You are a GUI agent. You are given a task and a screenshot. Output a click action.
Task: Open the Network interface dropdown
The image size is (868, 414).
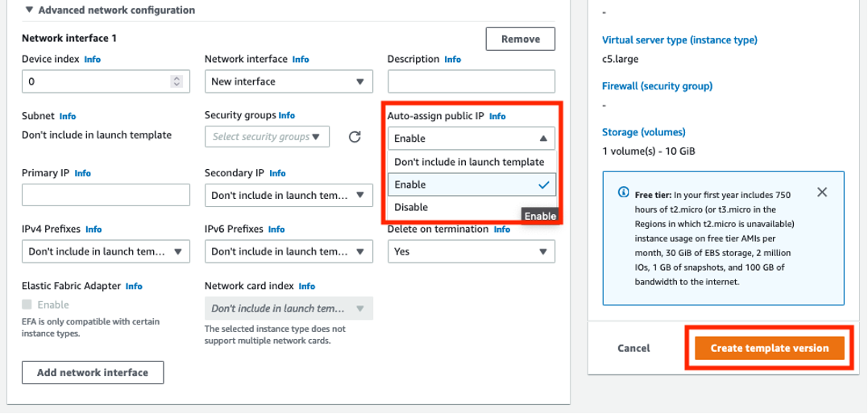(289, 81)
